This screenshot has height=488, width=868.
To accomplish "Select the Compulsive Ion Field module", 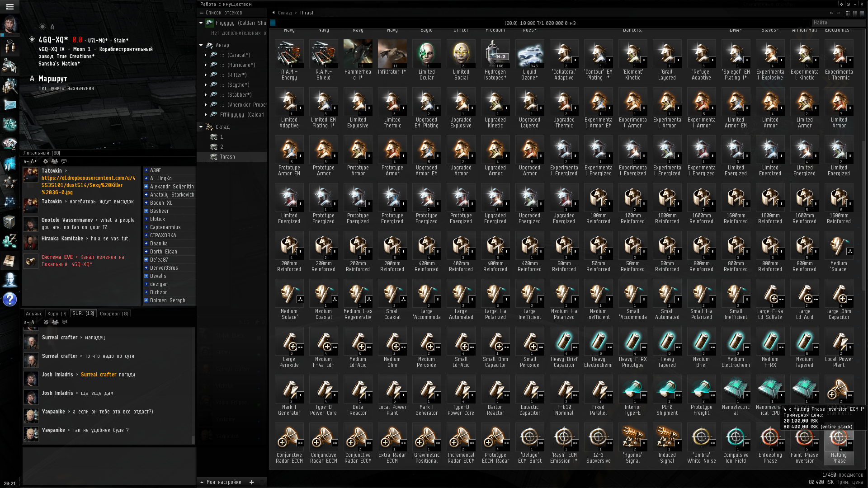I will click(736, 443).
